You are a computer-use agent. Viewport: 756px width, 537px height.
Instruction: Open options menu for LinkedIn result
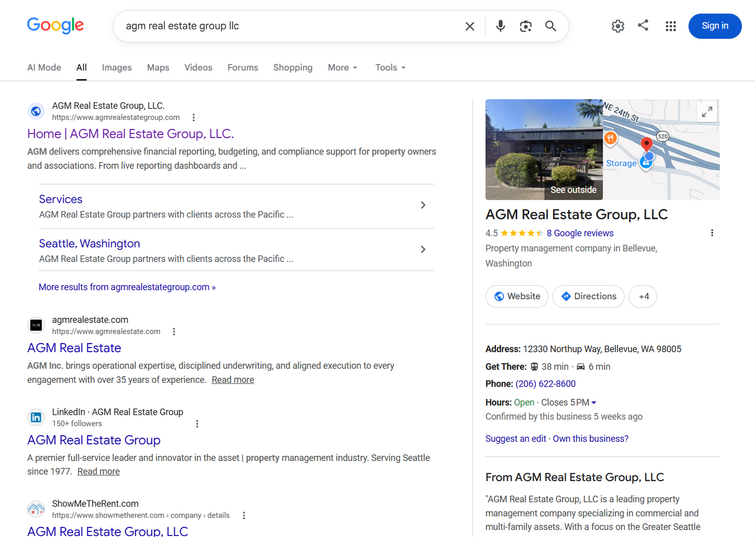pyautogui.click(x=197, y=424)
